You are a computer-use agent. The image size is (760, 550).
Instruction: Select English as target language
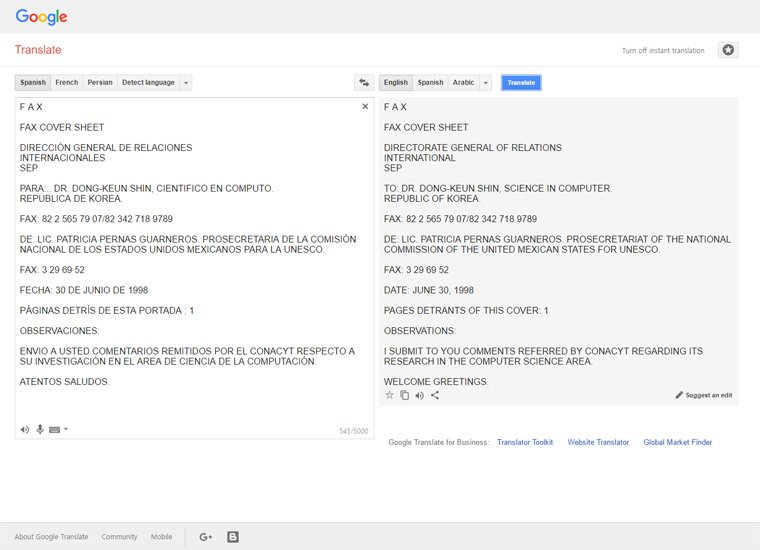tap(396, 82)
